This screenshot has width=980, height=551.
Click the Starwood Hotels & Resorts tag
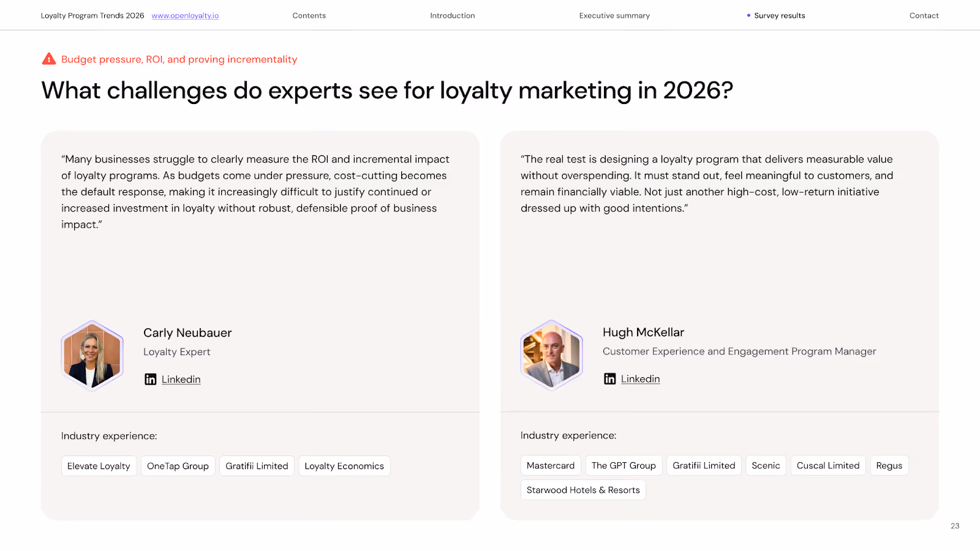point(583,490)
